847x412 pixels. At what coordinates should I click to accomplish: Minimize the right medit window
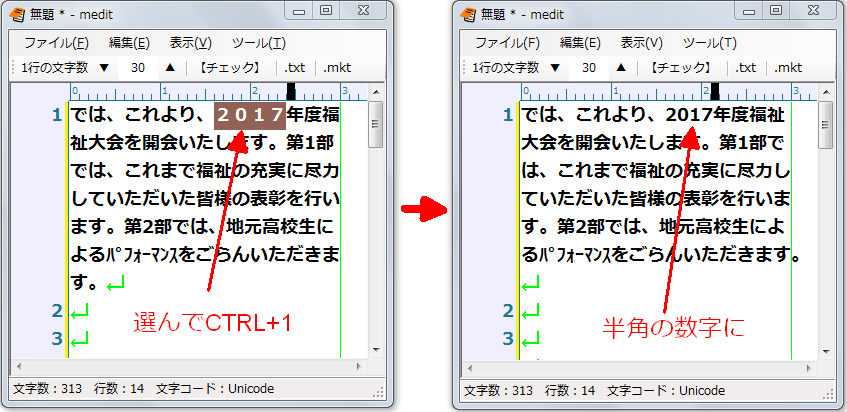(x=750, y=11)
